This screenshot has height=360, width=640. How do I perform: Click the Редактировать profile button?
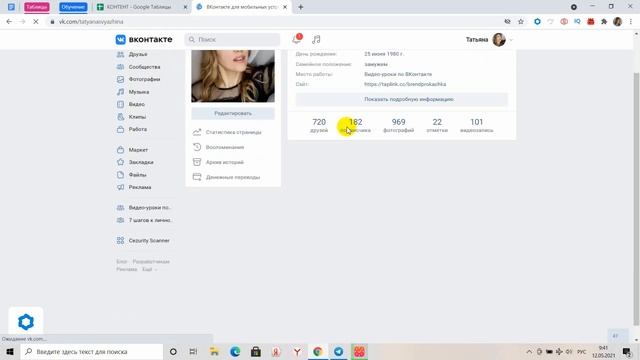233,113
